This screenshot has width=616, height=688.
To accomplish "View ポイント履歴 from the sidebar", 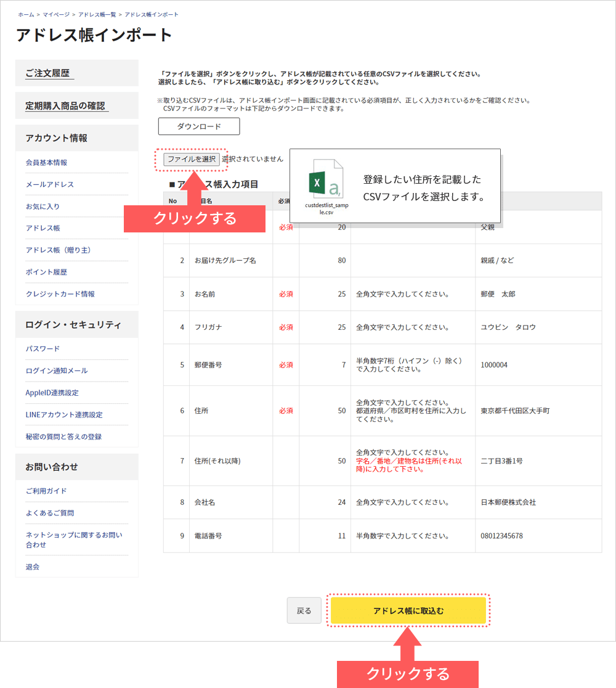I will coord(46,272).
